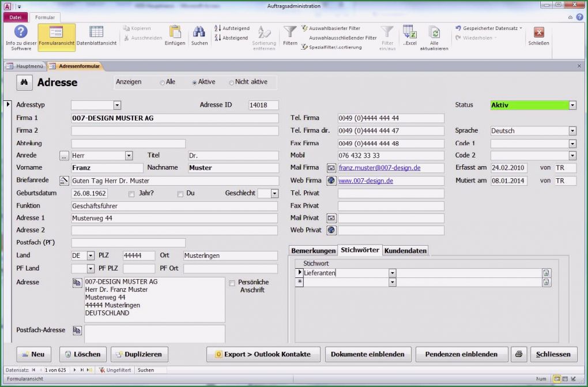Expand the Sprache dropdown
Image resolution: width=588 pixels, height=387 pixels.
(x=572, y=130)
